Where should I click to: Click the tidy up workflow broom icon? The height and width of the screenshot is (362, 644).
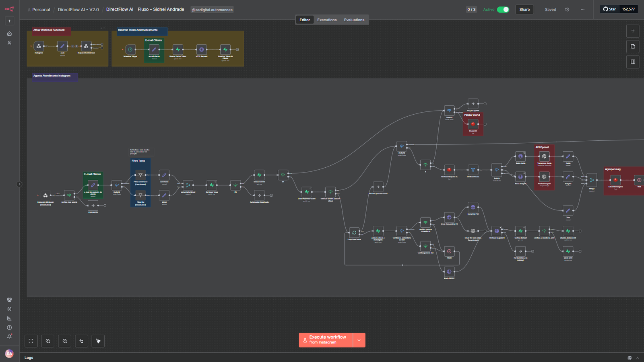[98, 341]
